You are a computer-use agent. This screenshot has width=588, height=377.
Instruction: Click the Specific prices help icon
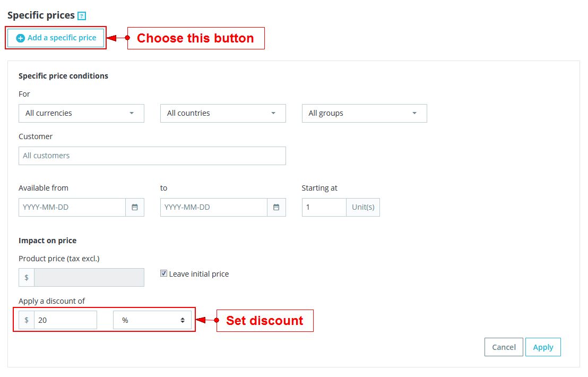point(82,16)
